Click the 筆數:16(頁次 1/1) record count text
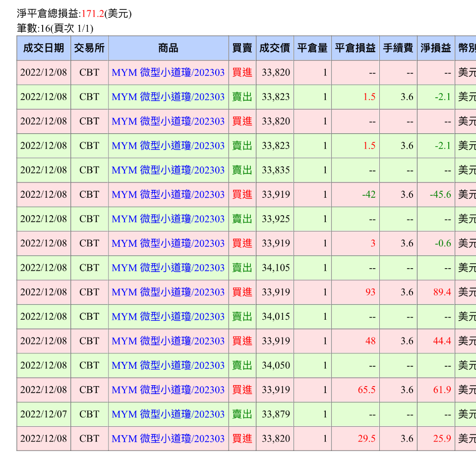Viewport: 476px width, 460px height. 55,29
